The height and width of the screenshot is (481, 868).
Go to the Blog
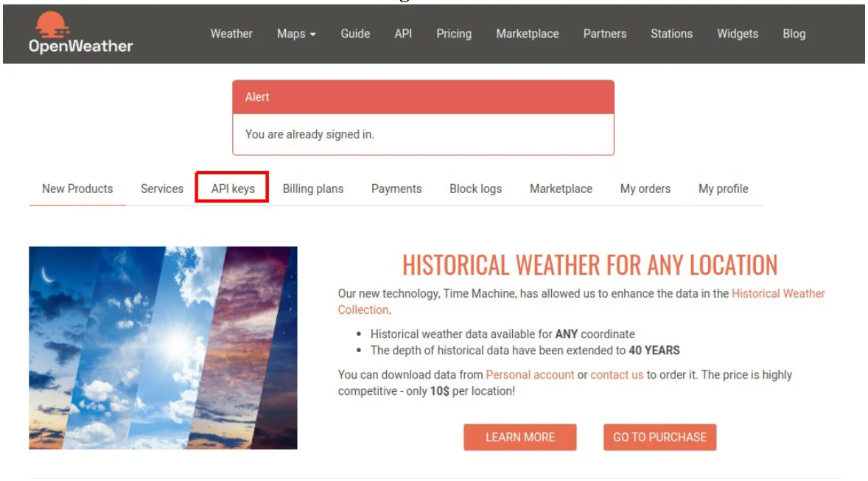click(x=794, y=34)
